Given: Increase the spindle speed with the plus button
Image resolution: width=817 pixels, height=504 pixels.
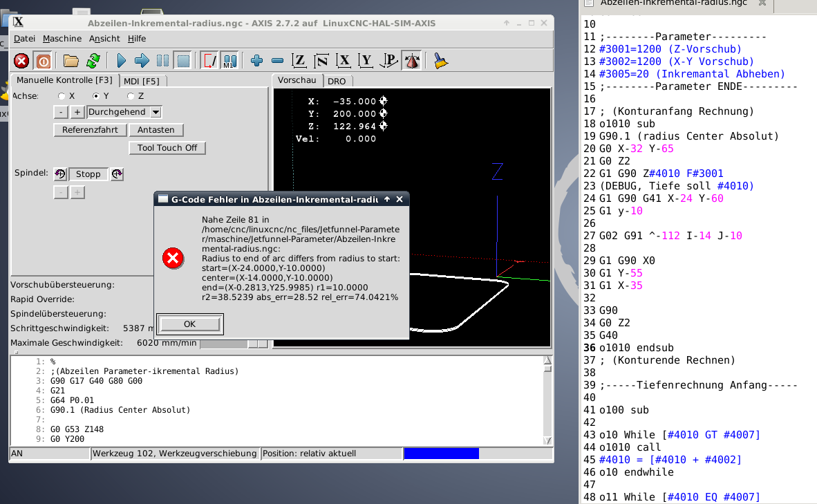Looking at the screenshot, I should (77, 192).
